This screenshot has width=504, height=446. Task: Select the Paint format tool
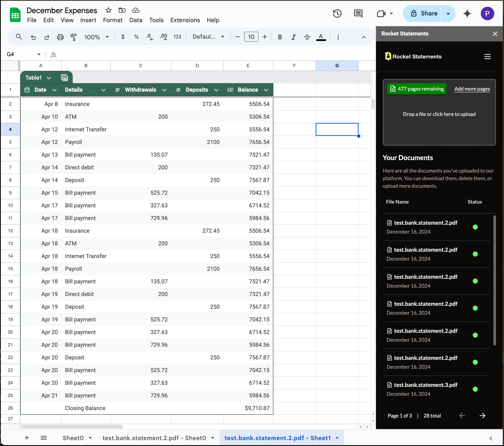[74, 37]
